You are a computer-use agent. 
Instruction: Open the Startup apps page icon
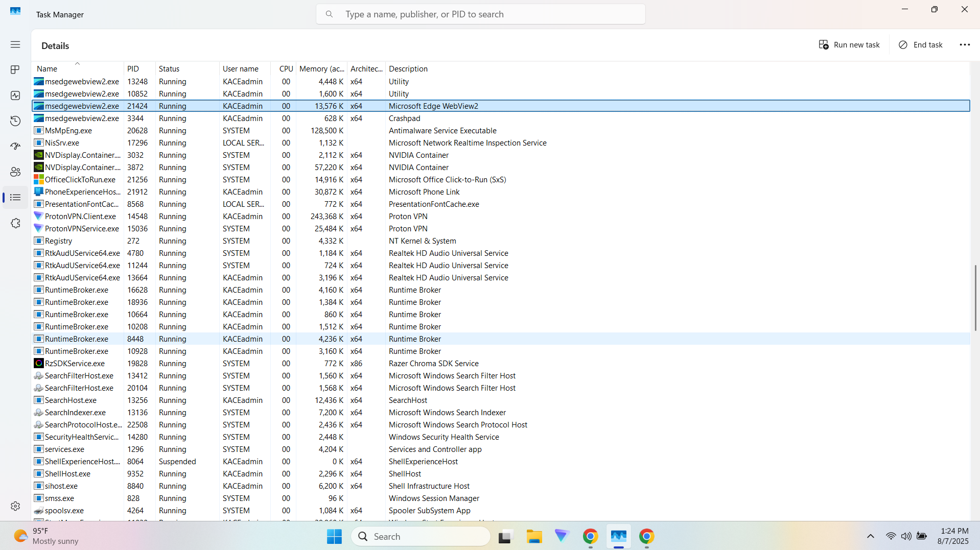15,147
